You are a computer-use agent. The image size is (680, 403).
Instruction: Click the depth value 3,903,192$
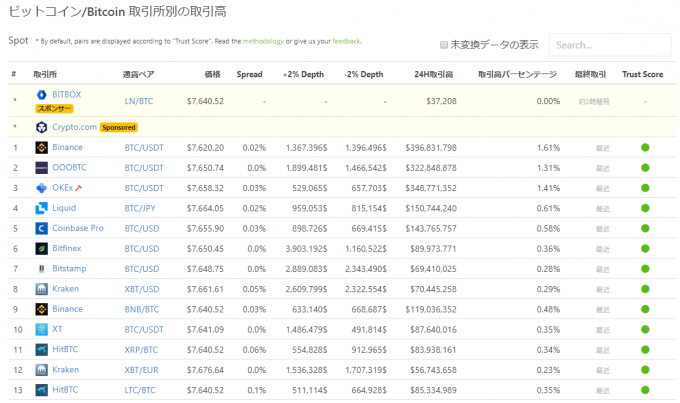[306, 249]
